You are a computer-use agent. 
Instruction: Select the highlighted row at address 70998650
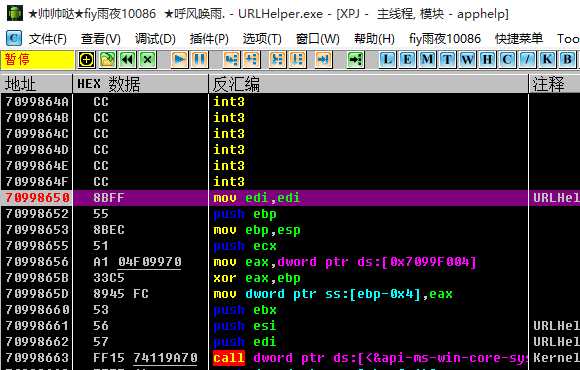point(290,198)
